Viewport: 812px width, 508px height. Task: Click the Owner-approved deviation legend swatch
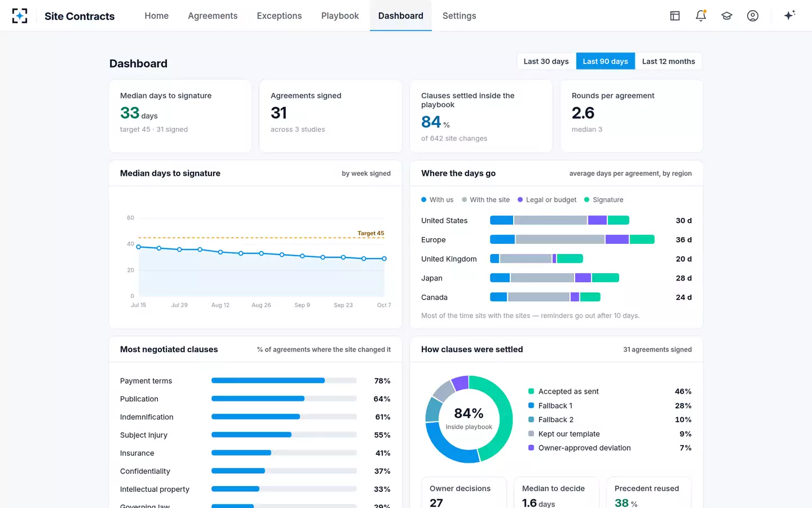coord(531,448)
